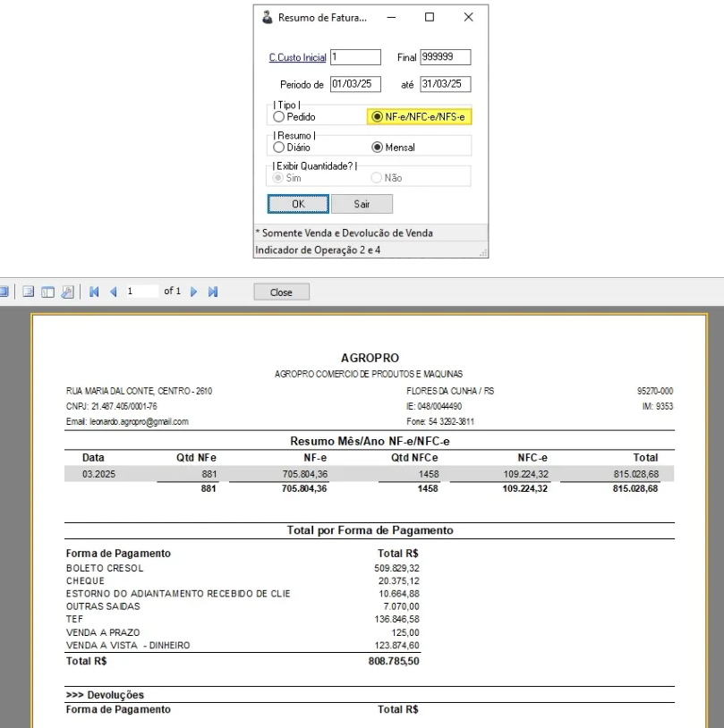
Task: Click the 136.846,58 TEF amount
Action: (x=396, y=619)
